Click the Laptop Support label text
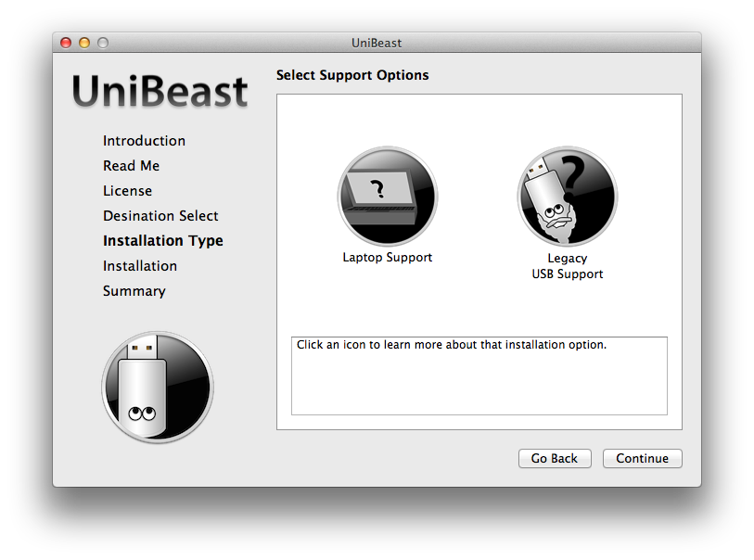The width and height of the screenshot is (754, 560). [x=387, y=258]
